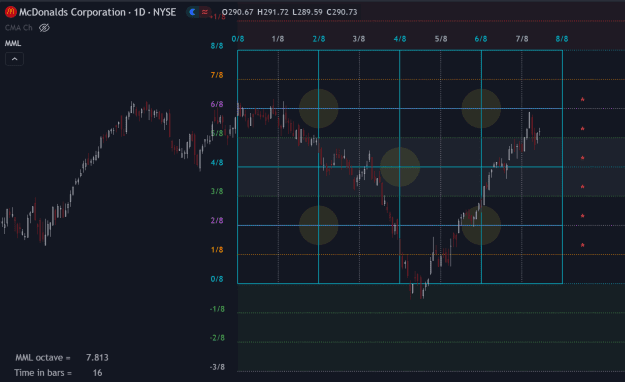The image size is (625, 382).
Task: Click yellow circle at 4/8 center intersection
Action: coord(400,167)
